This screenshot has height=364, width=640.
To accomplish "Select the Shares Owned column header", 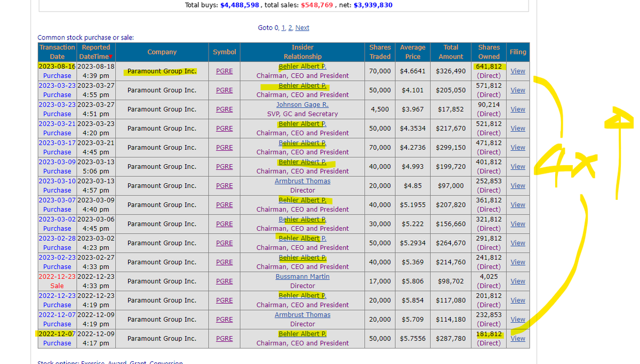I will (489, 52).
